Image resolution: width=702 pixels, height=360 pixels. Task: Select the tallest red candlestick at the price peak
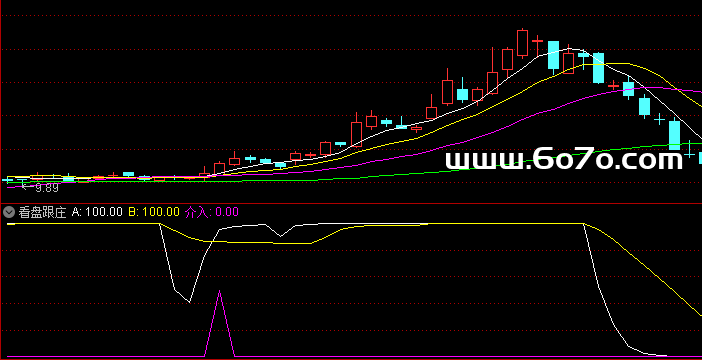[522, 43]
